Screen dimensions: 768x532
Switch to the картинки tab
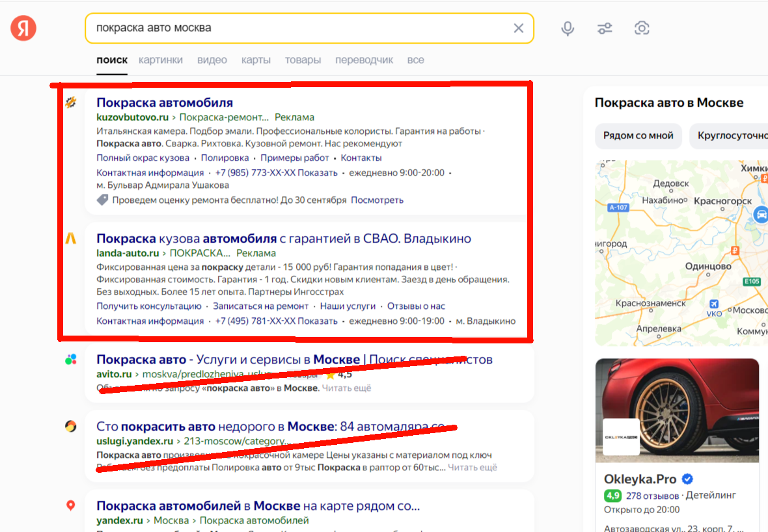pyautogui.click(x=160, y=60)
